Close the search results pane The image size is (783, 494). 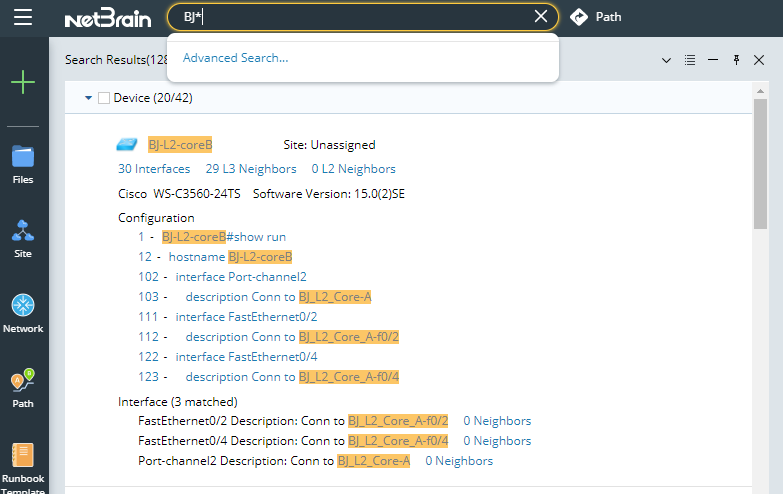pyautogui.click(x=759, y=60)
